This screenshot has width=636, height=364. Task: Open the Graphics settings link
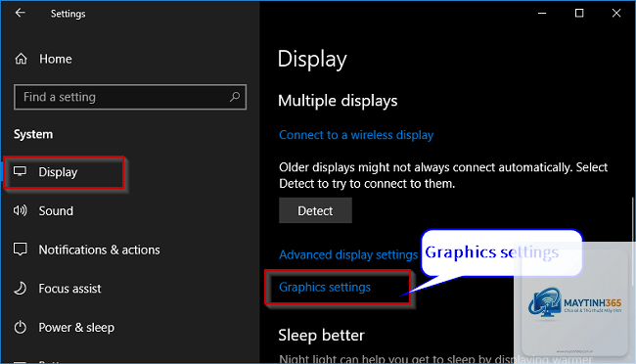tap(325, 288)
